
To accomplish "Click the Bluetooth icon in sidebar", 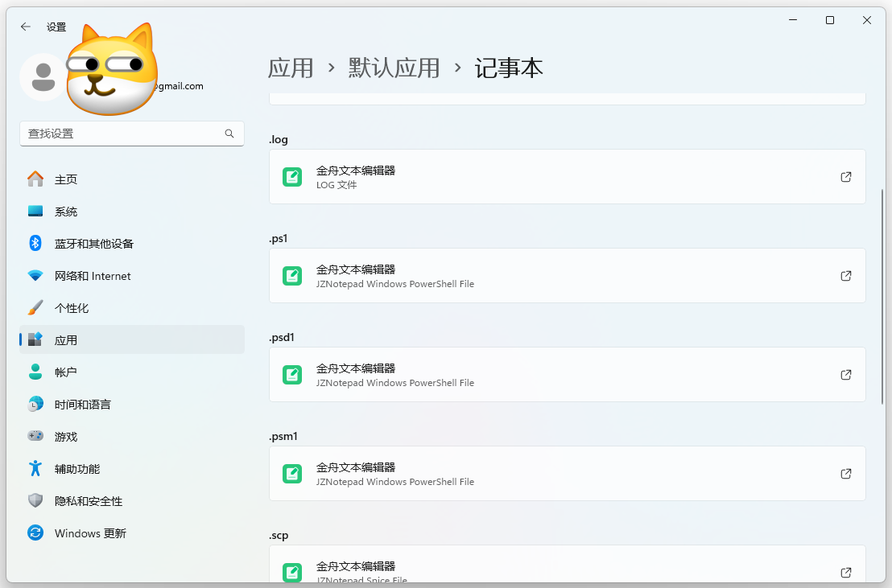I will [35, 244].
